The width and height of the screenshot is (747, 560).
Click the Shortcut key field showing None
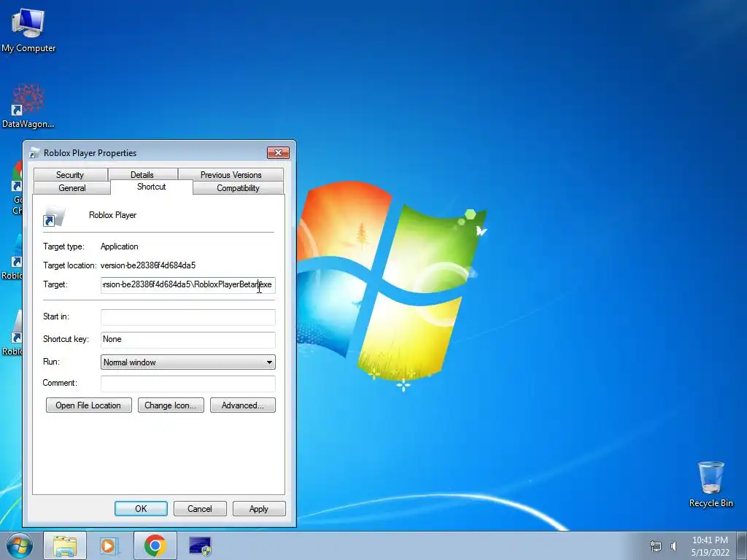coord(187,340)
